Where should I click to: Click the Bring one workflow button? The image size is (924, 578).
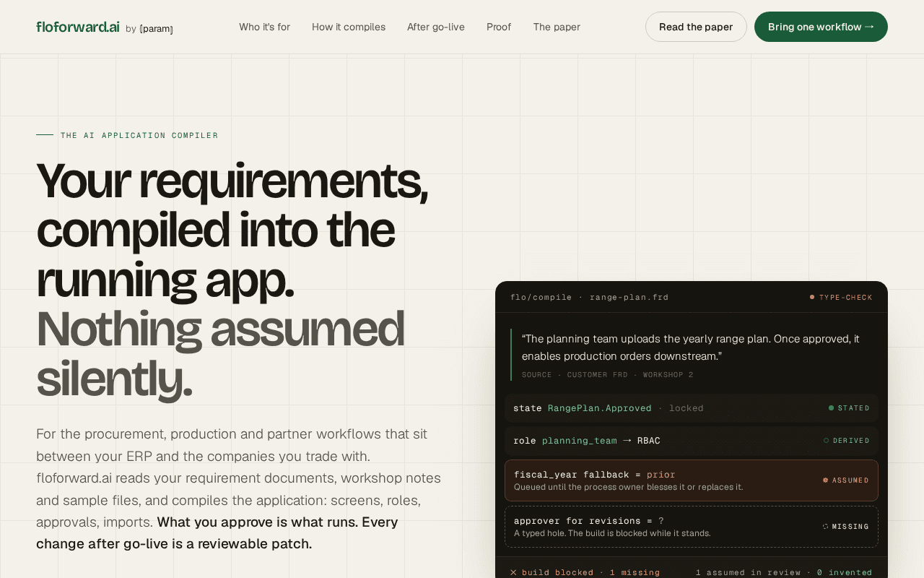821,27
